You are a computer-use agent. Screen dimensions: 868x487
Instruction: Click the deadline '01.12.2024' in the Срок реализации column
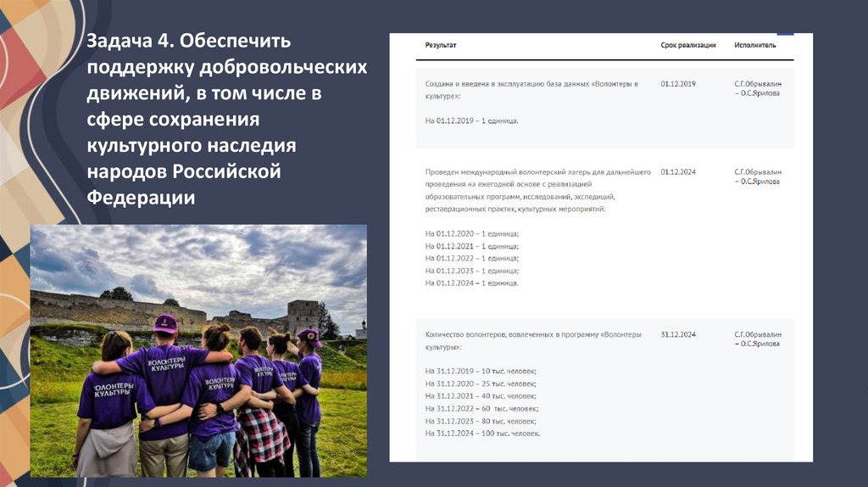pos(678,172)
